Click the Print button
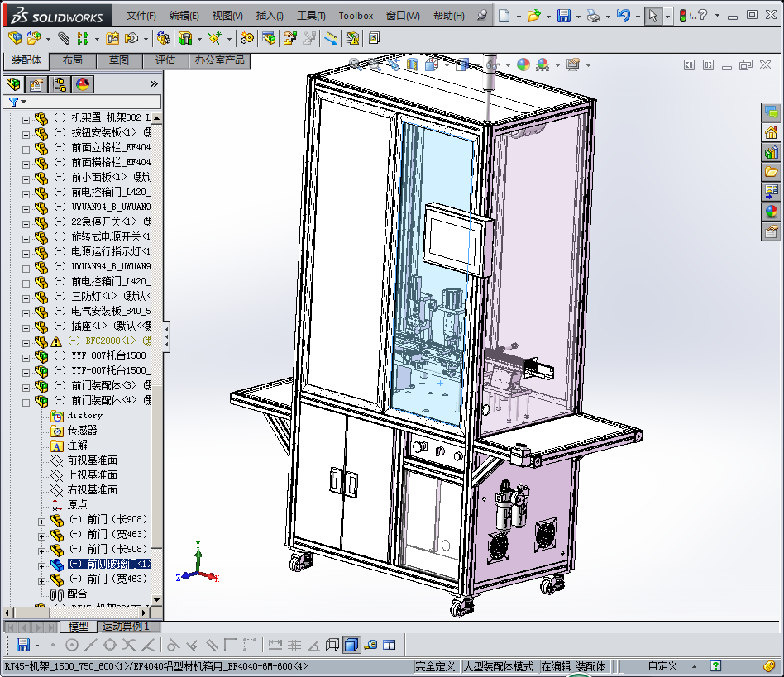Viewport: 784px width, 677px height. [x=594, y=16]
